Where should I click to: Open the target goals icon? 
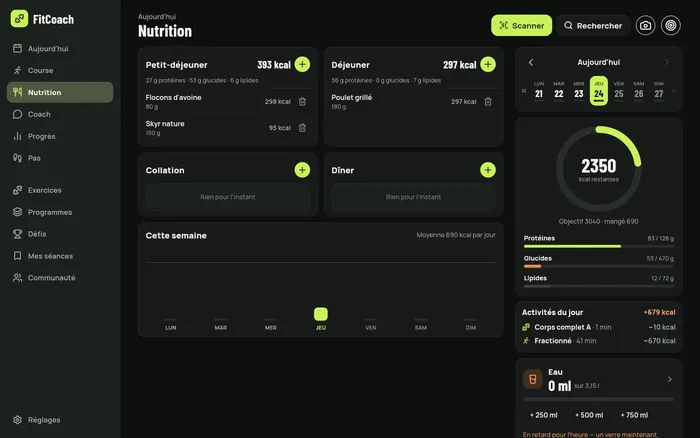(671, 25)
